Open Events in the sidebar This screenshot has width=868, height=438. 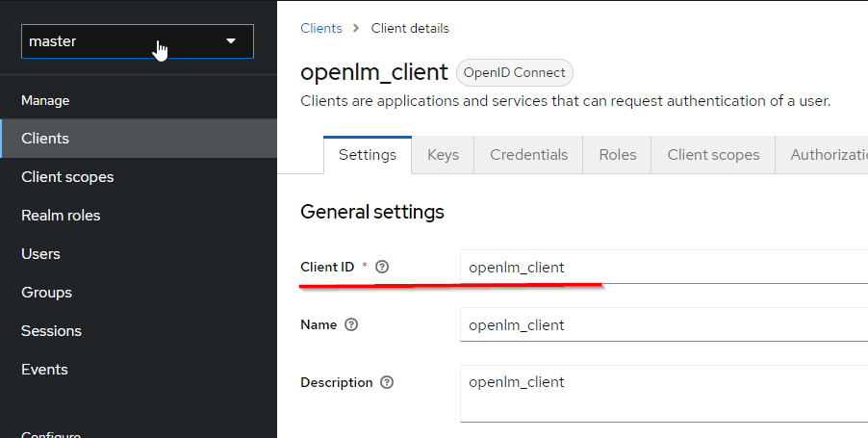(x=44, y=370)
